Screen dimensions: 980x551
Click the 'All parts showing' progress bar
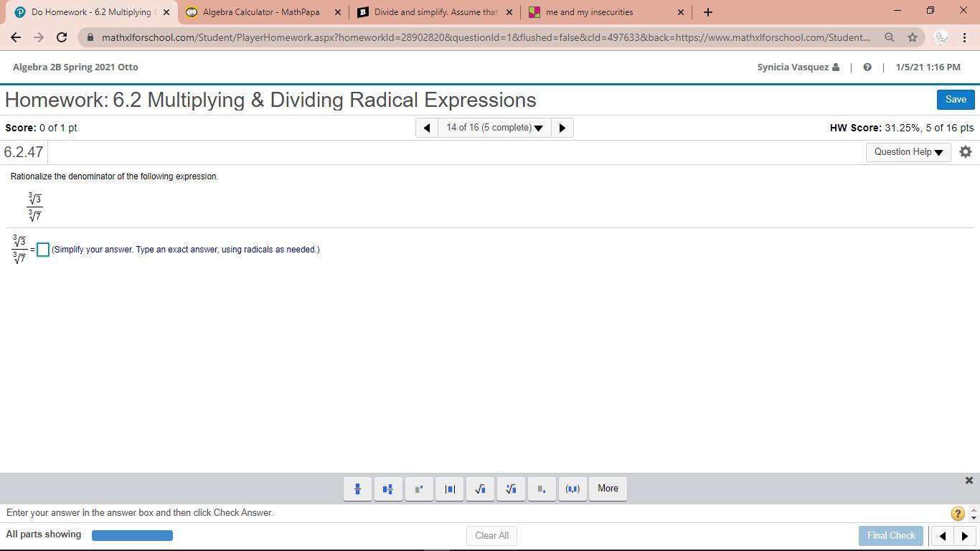132,535
